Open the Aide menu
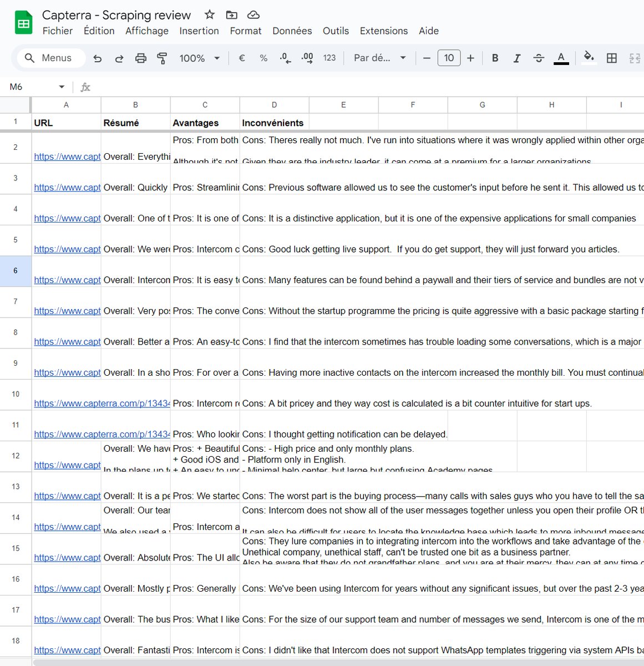Viewport: 644px width, 666px height. (429, 31)
